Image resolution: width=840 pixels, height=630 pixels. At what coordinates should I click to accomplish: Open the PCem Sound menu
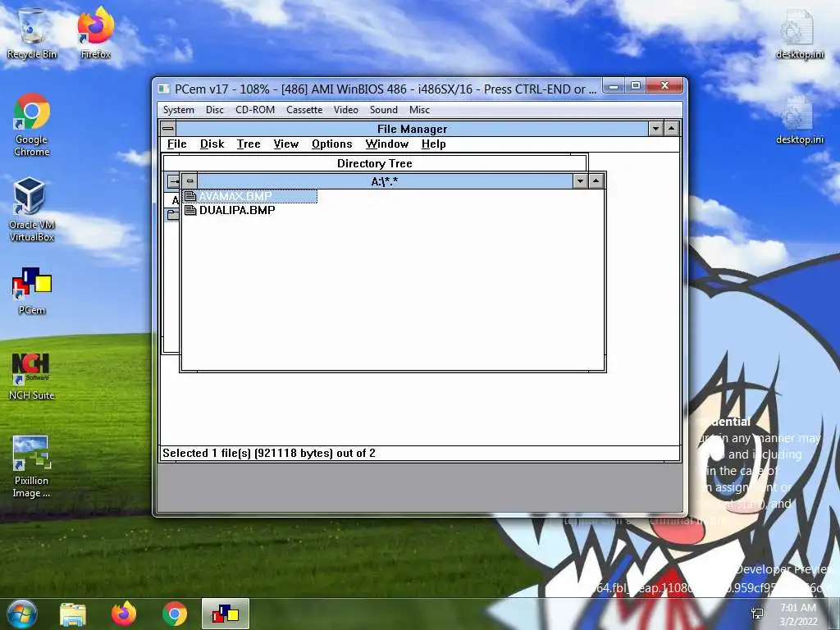(384, 110)
